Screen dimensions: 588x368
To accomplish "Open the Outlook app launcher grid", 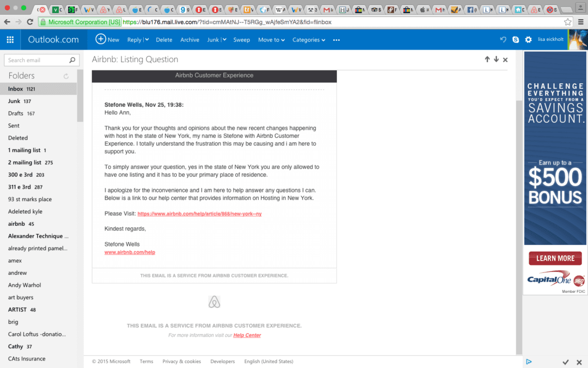I will [10, 39].
